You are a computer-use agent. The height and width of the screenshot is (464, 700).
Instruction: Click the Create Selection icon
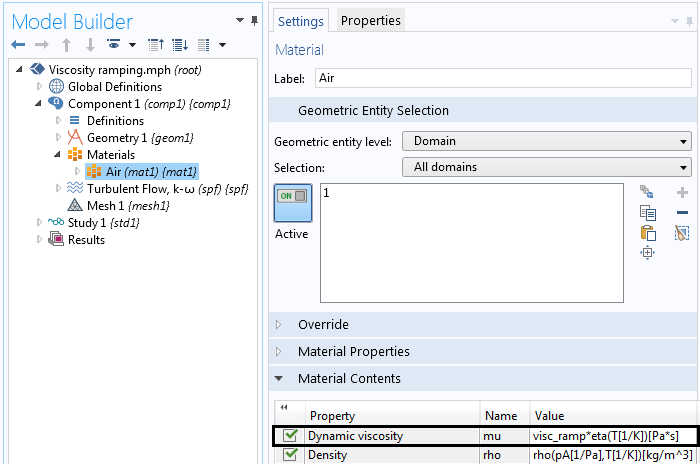[647, 192]
